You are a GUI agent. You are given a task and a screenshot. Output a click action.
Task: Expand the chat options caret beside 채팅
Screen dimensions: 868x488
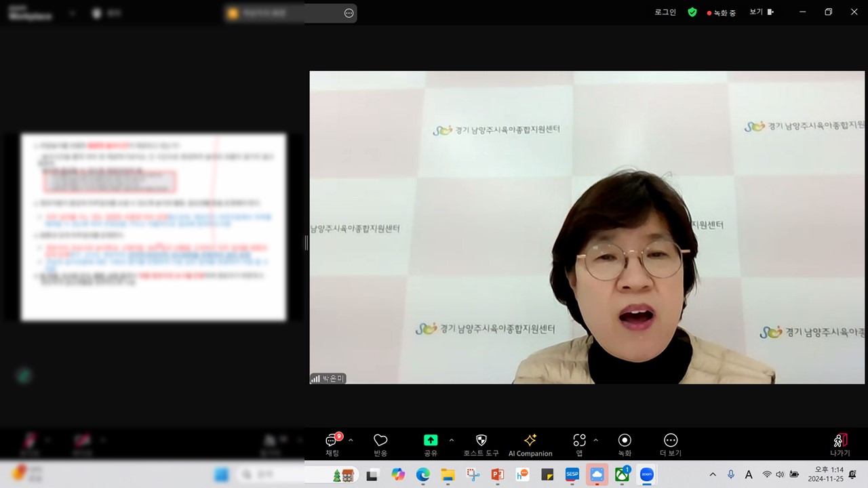pyautogui.click(x=351, y=441)
